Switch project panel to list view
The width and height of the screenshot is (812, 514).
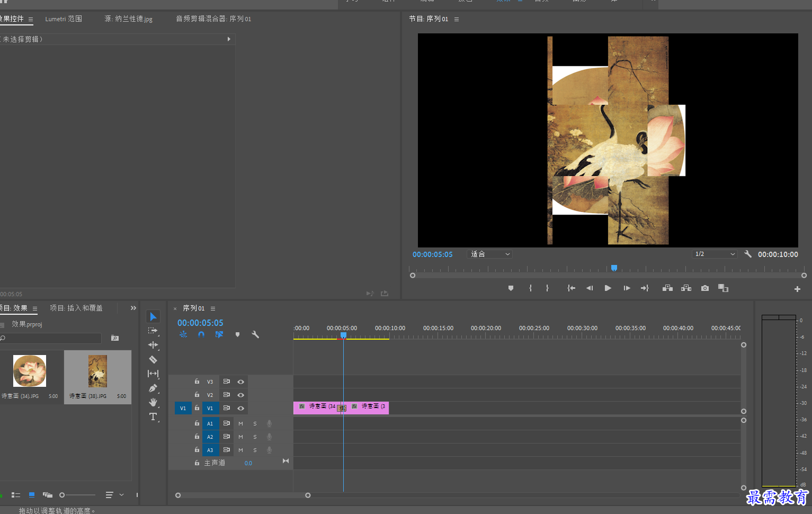coord(16,495)
